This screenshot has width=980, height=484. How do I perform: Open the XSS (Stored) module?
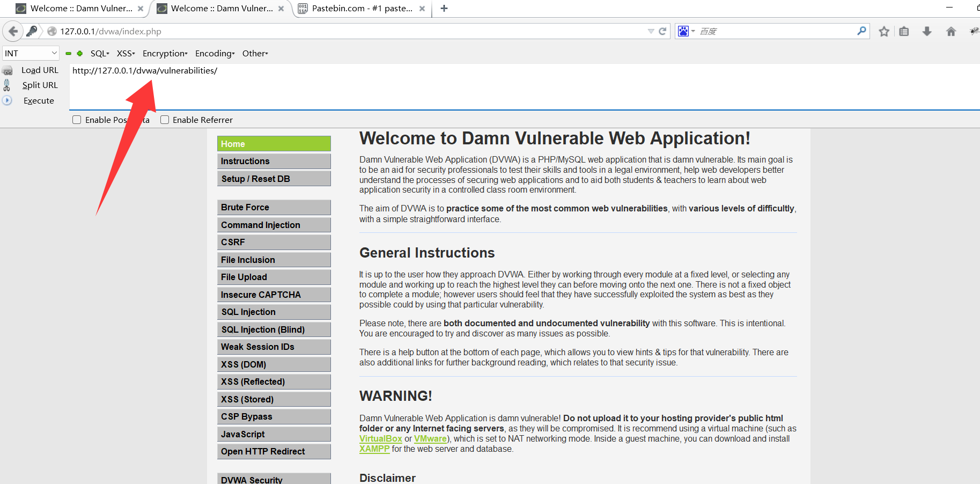274,399
